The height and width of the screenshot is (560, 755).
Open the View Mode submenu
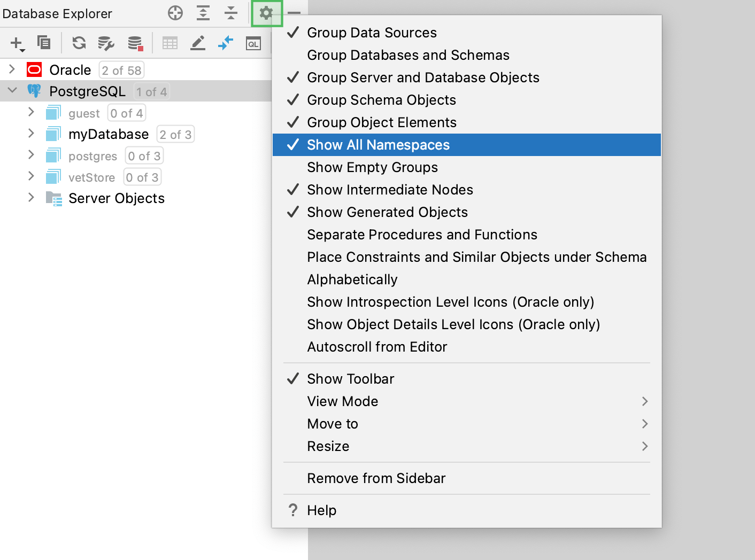467,401
